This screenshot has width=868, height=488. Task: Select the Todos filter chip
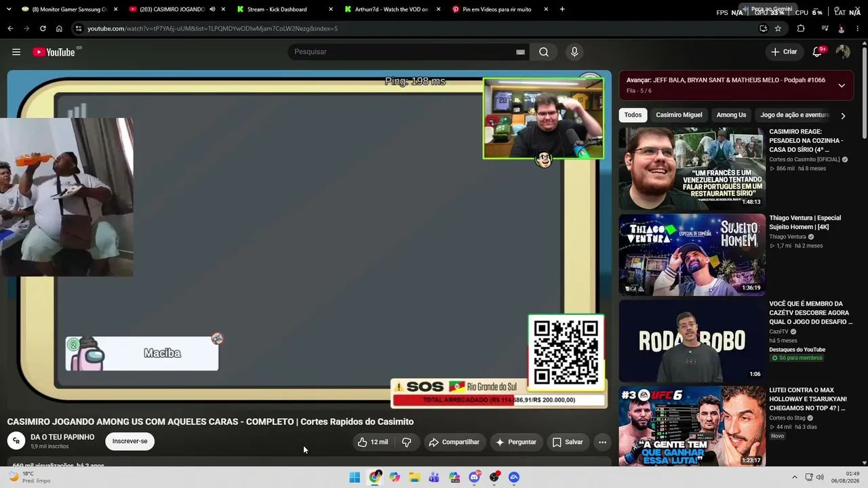(633, 115)
